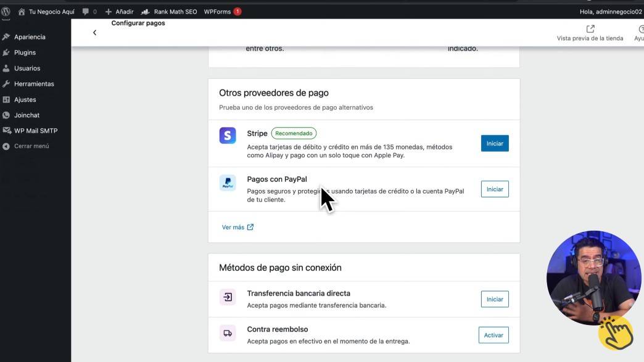Click the WP Mail SMTP envelope icon
644x362 pixels.
pos(7,131)
